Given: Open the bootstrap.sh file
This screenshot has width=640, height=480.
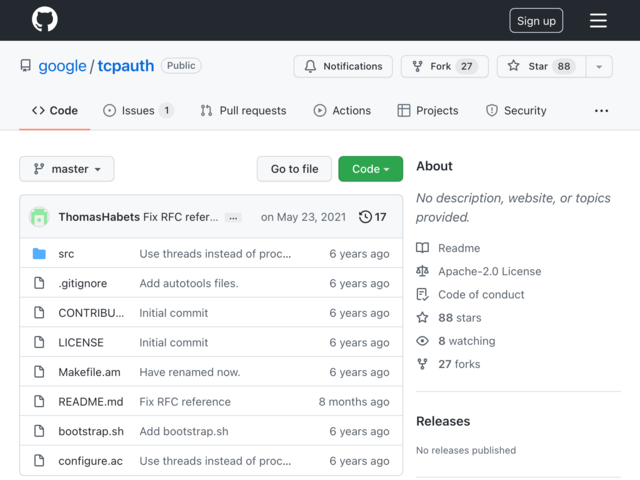Looking at the screenshot, I should click(91, 431).
